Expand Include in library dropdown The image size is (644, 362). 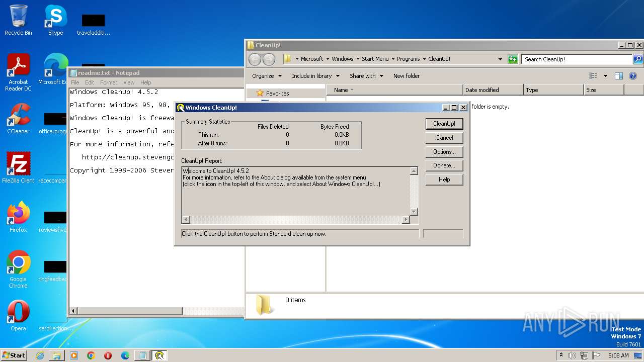coord(315,76)
